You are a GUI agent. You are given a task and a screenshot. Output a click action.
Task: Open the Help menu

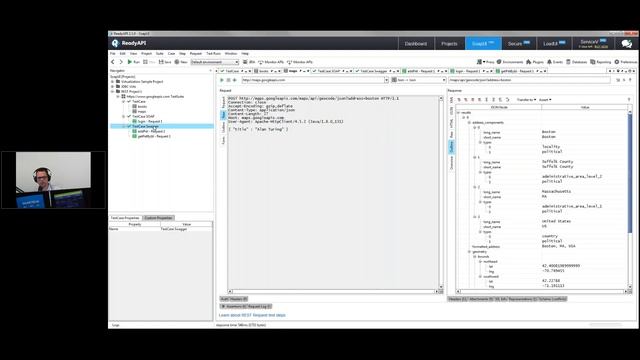tap(245, 53)
